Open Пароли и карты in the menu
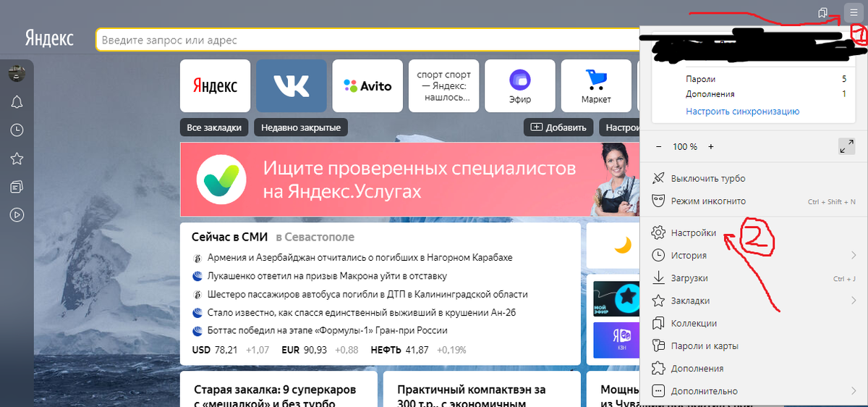The width and height of the screenshot is (868, 407). click(x=754, y=345)
